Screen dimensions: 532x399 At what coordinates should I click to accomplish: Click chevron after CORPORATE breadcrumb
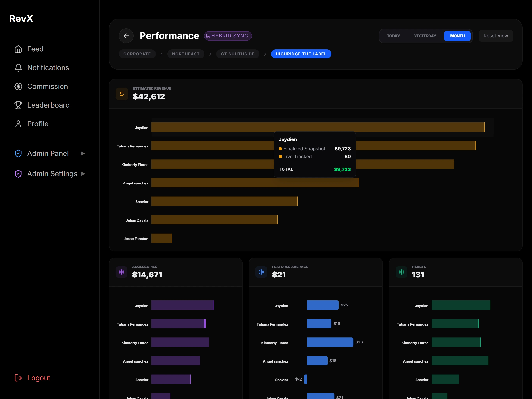[x=162, y=54]
